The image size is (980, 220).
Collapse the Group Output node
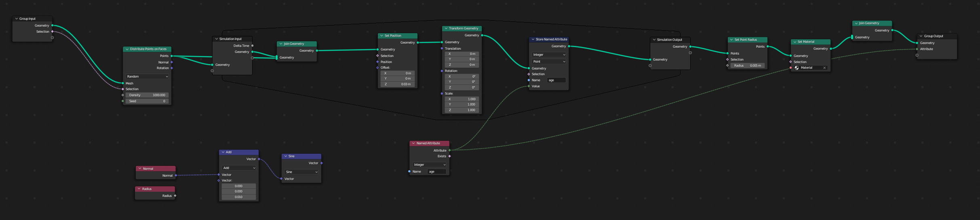[921, 36]
